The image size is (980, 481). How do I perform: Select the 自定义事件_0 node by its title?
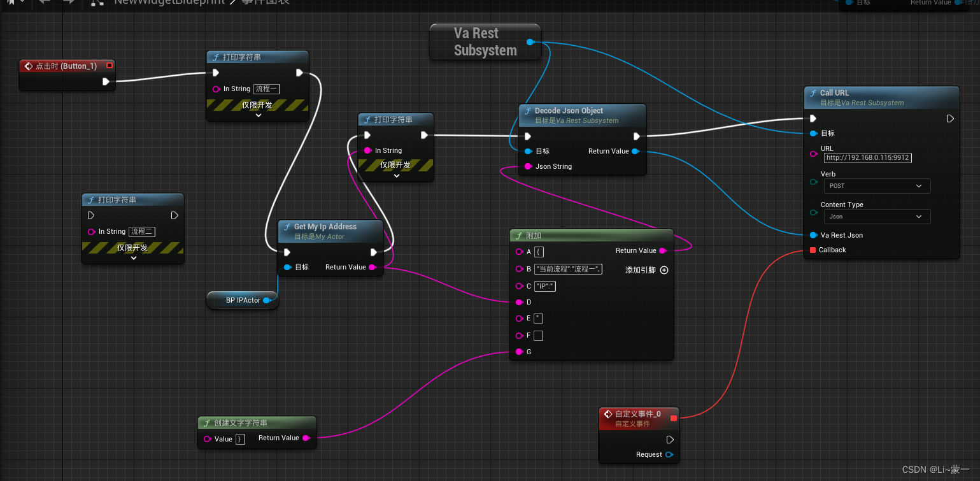coord(637,414)
